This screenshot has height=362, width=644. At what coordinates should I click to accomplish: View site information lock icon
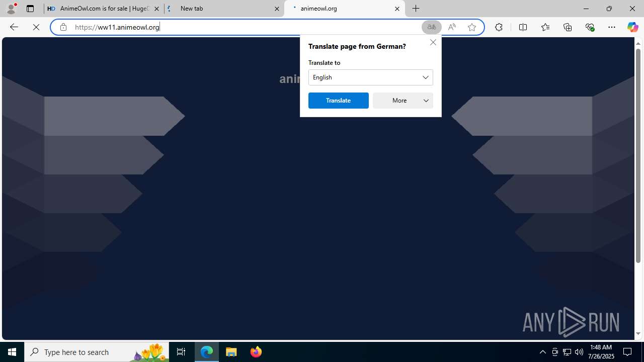[63, 27]
